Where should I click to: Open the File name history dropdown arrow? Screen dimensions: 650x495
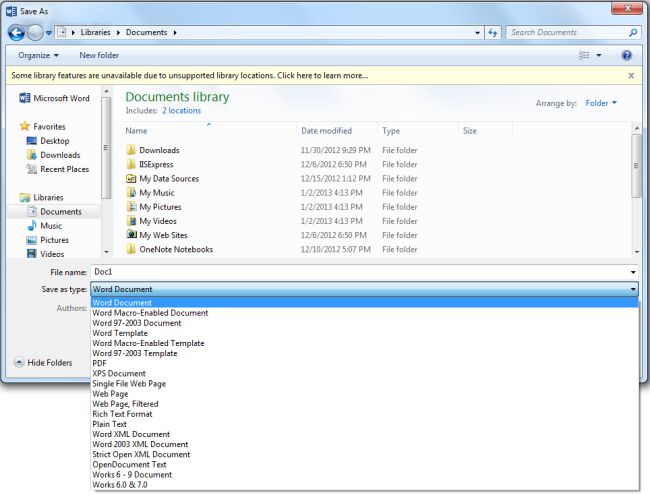pos(633,272)
